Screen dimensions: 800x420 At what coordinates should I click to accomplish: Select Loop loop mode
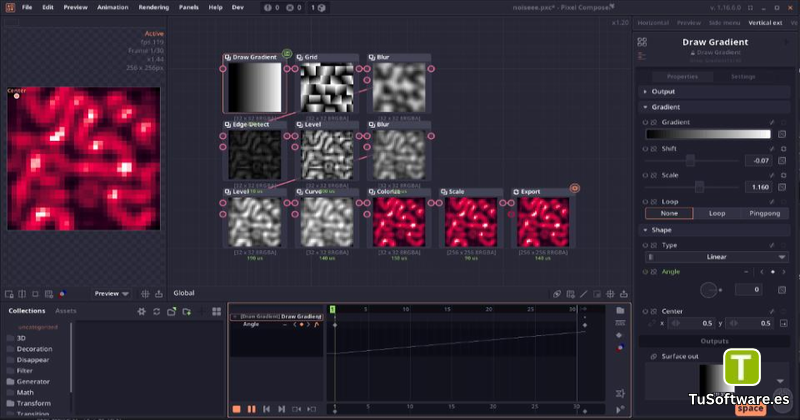coord(717,213)
